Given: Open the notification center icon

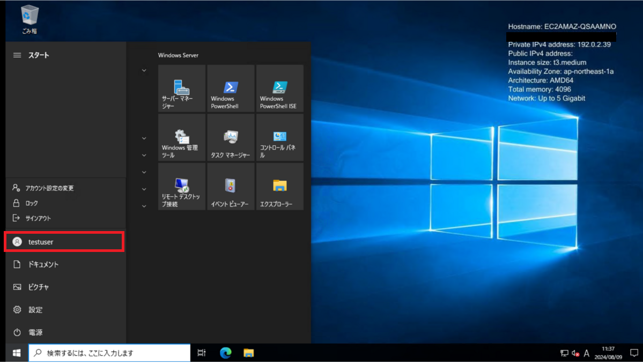Looking at the screenshot, I should [x=634, y=353].
